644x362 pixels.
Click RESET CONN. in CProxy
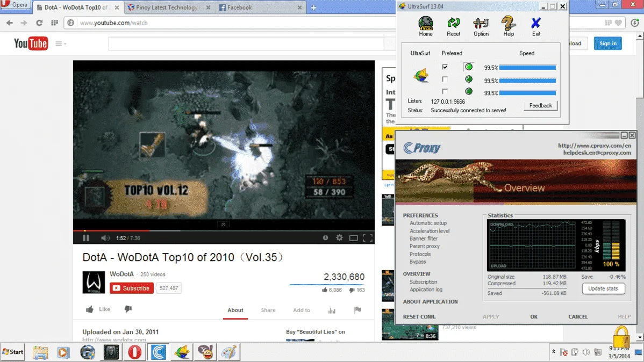pos(419,317)
